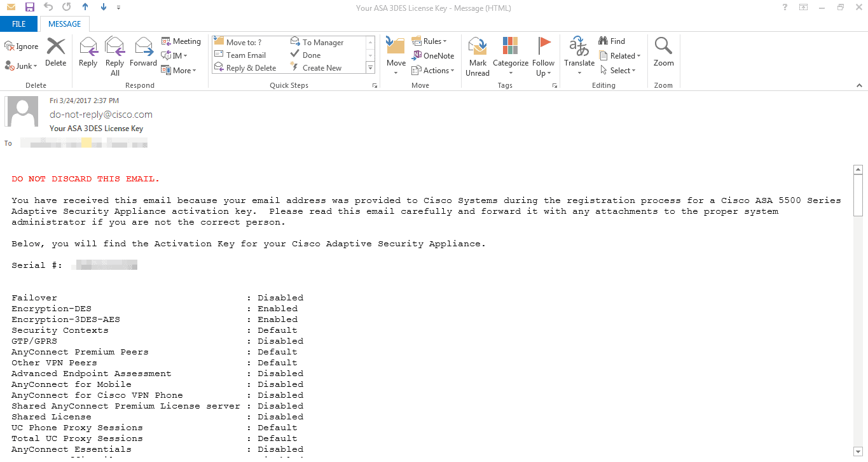Click the GTP/GPRS line
Image resolution: width=868 pixels, height=462 pixels.
(x=157, y=341)
